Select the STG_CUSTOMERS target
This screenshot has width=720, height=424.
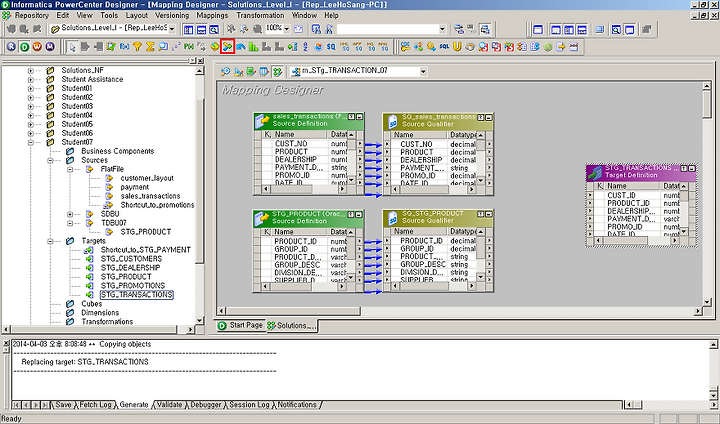click(x=131, y=259)
